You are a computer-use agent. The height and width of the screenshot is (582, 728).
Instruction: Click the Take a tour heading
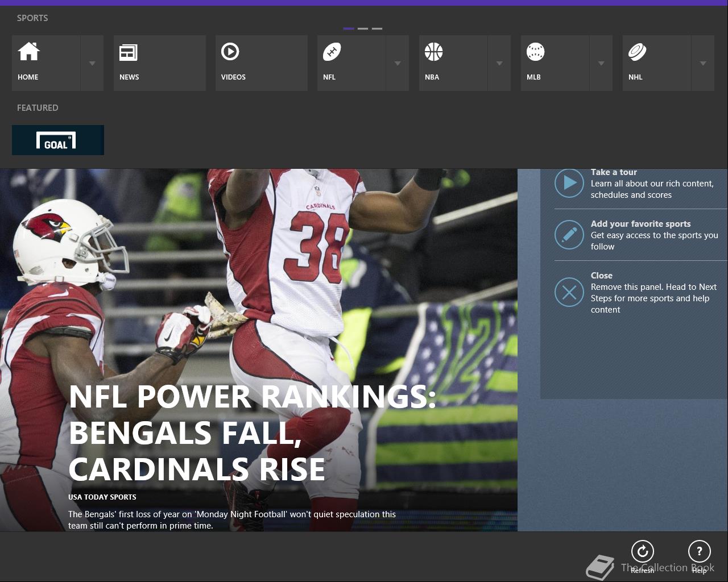pyautogui.click(x=614, y=172)
